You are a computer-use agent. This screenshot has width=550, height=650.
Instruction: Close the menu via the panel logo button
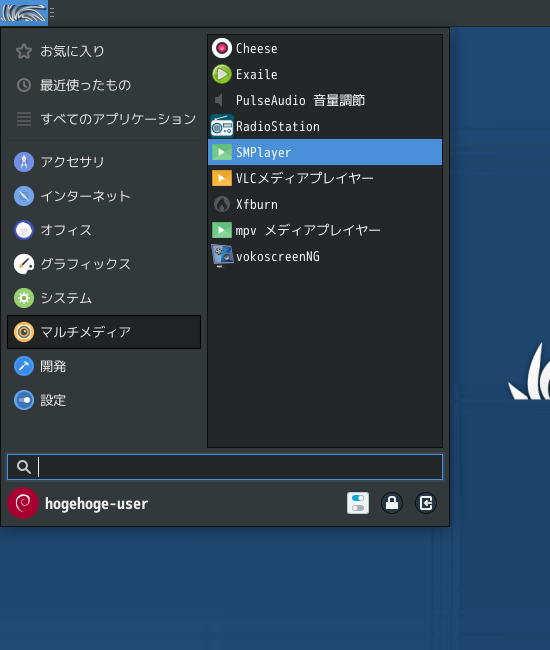tap(24, 13)
